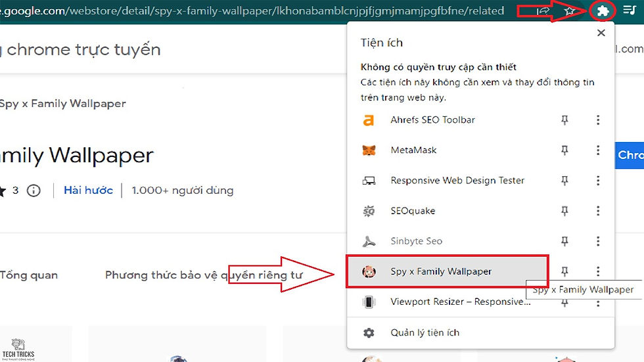Click the MetaMask fox icon
Screen dimensions: 644x362
tap(369, 150)
